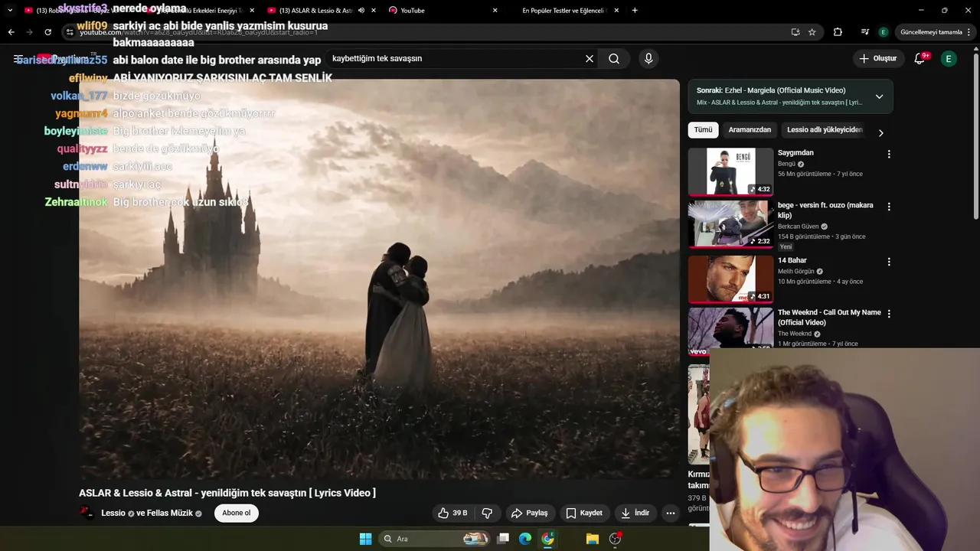Open the media control icon in Chrome toolbar
Viewport: 980px width, 551px height.
tap(865, 32)
